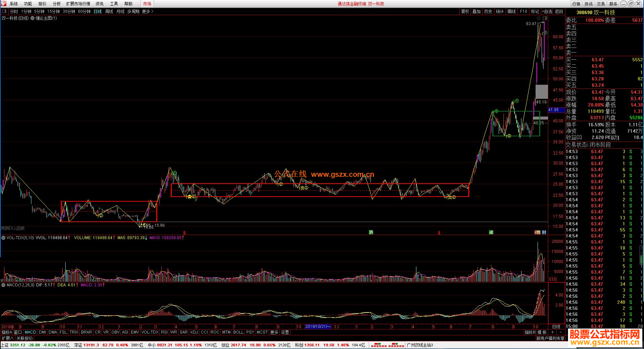Click the X10 volume scale marker
The image size is (644, 349).
(x=552, y=279)
